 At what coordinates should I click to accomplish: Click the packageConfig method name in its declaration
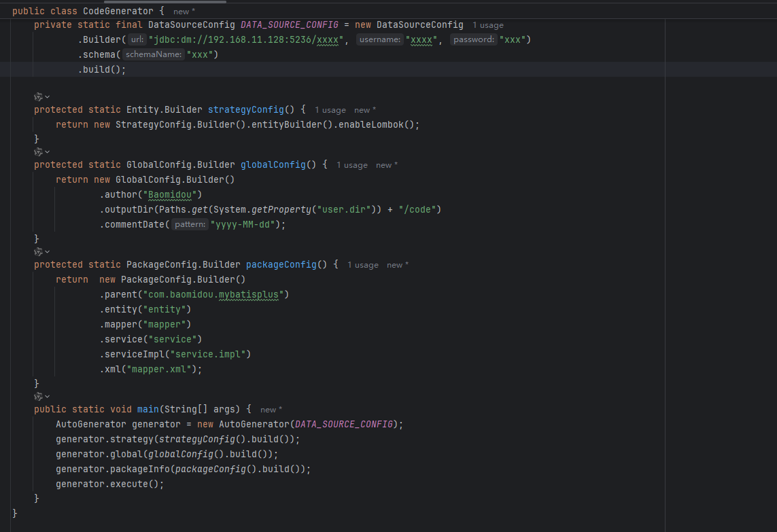coord(281,264)
